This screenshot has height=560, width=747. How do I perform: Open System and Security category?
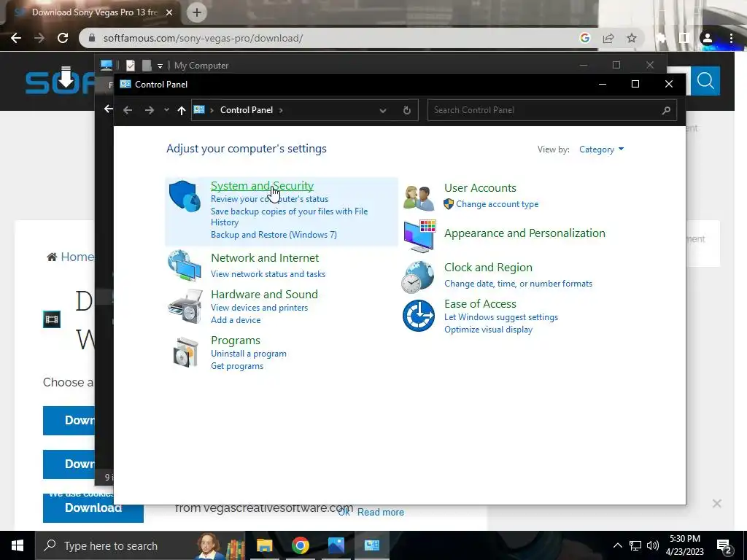pyautogui.click(x=262, y=186)
